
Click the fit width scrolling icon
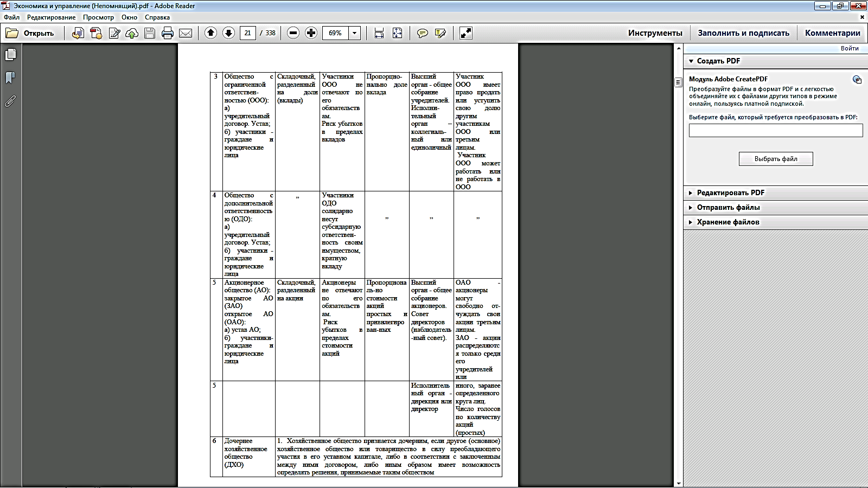click(379, 33)
